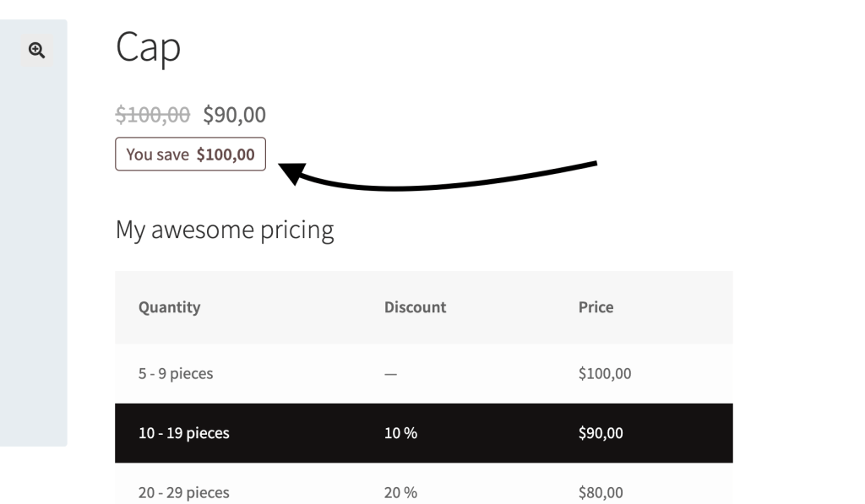
Task: Click the Quantity column header
Action: click(x=170, y=307)
